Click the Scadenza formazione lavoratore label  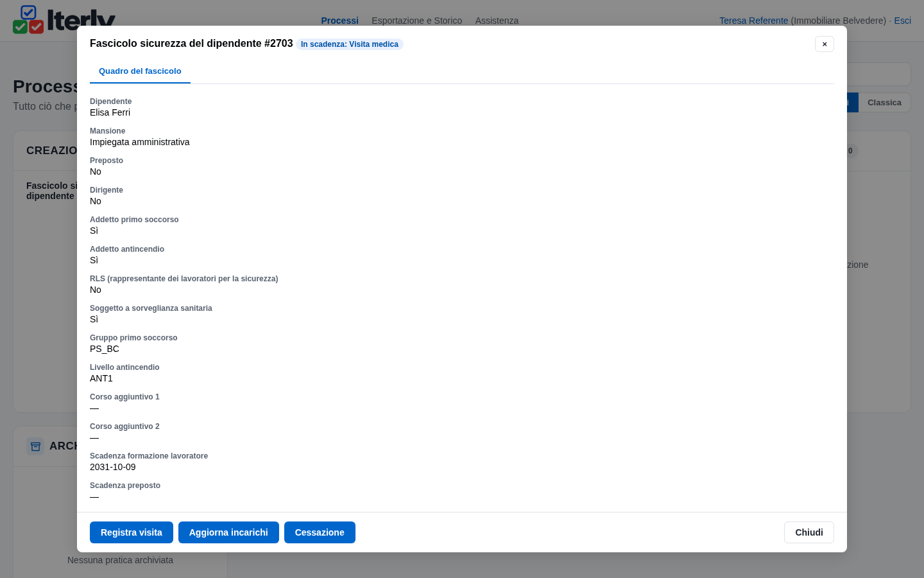tap(149, 456)
